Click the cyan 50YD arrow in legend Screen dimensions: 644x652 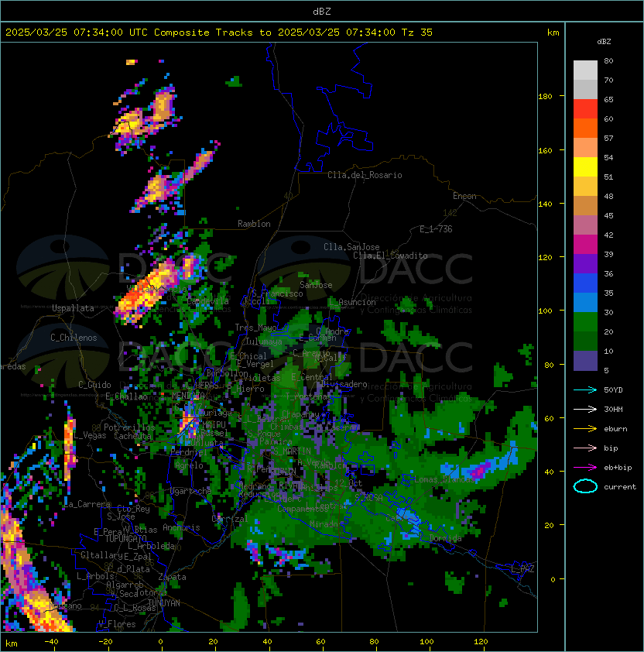(x=585, y=389)
